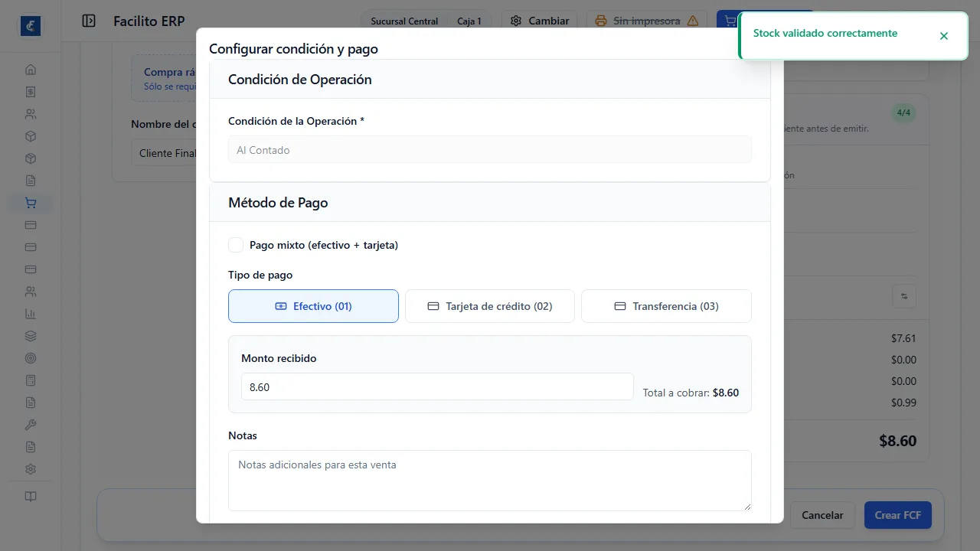
Task: Open the book icon at the sidebar bottom
Action: coord(31,497)
